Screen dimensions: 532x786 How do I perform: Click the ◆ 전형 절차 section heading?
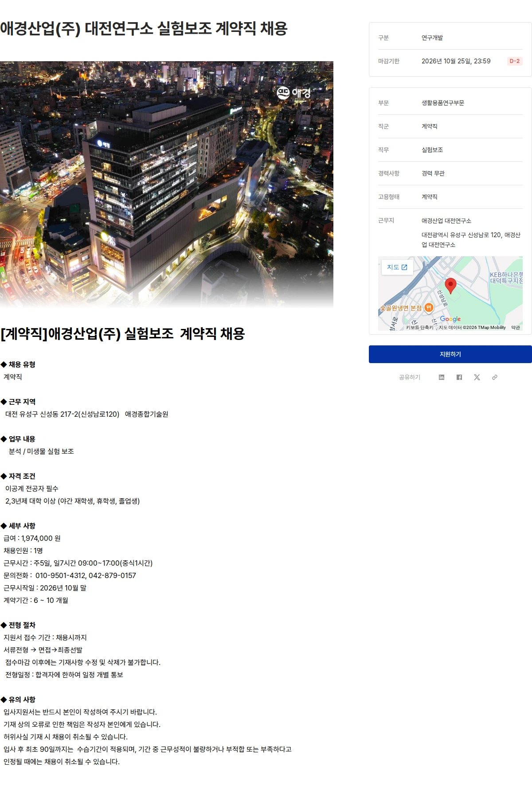point(18,625)
